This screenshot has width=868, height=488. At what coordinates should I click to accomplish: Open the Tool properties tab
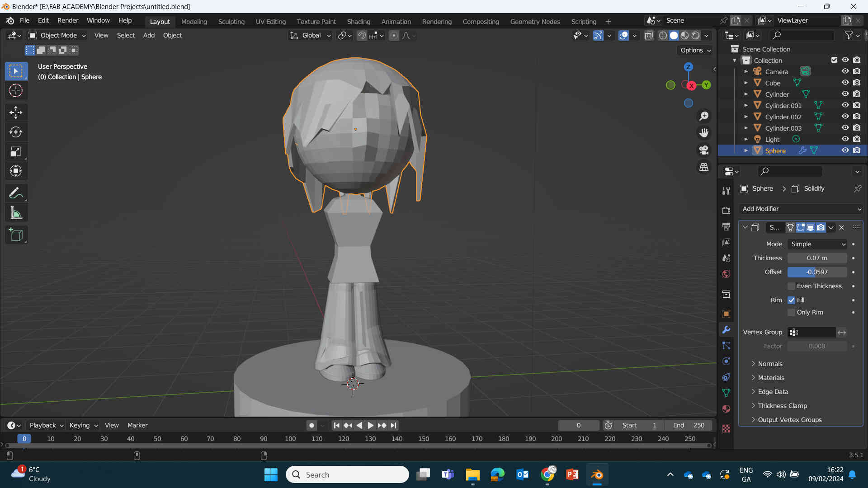(726, 191)
